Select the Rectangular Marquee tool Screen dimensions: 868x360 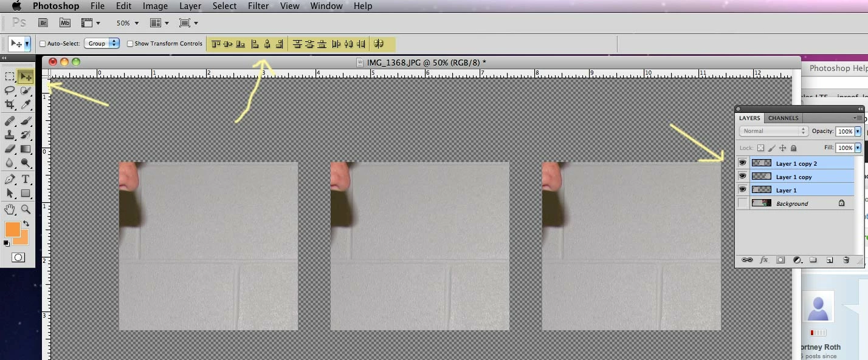point(10,77)
